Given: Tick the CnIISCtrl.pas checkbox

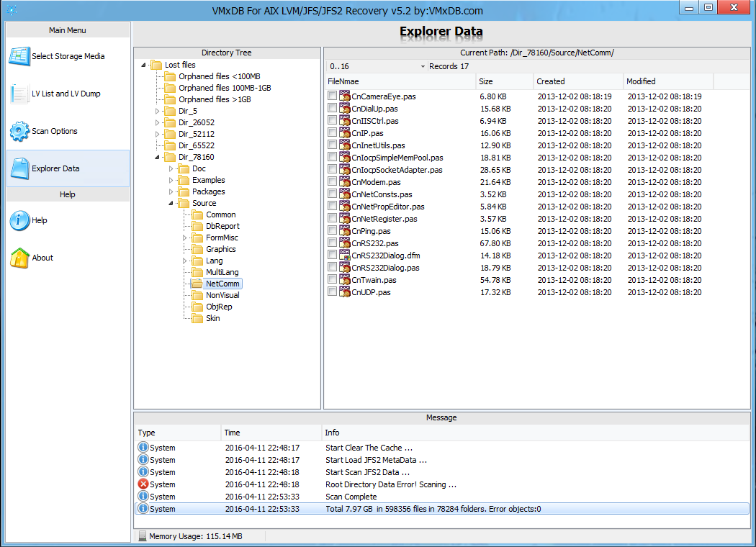Looking at the screenshot, I should pyautogui.click(x=332, y=120).
